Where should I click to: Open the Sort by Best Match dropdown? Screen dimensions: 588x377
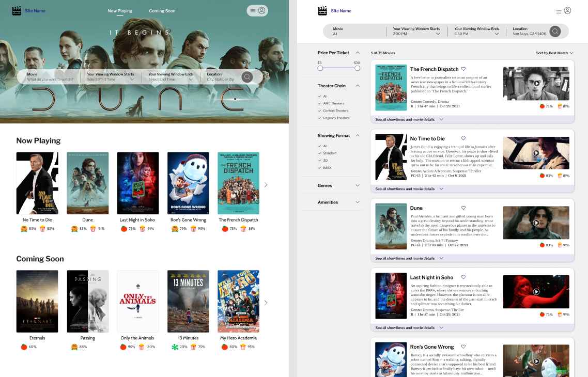554,53
